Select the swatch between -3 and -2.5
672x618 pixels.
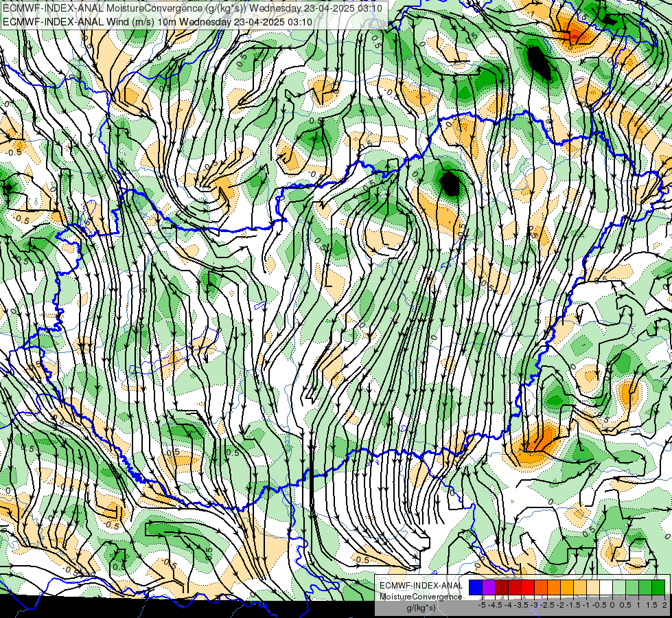coord(541,588)
